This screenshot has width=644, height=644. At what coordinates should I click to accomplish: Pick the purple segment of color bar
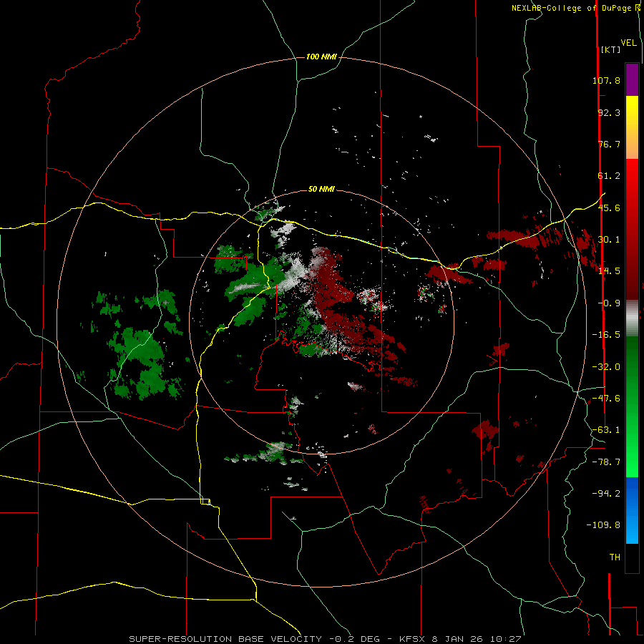click(632, 79)
